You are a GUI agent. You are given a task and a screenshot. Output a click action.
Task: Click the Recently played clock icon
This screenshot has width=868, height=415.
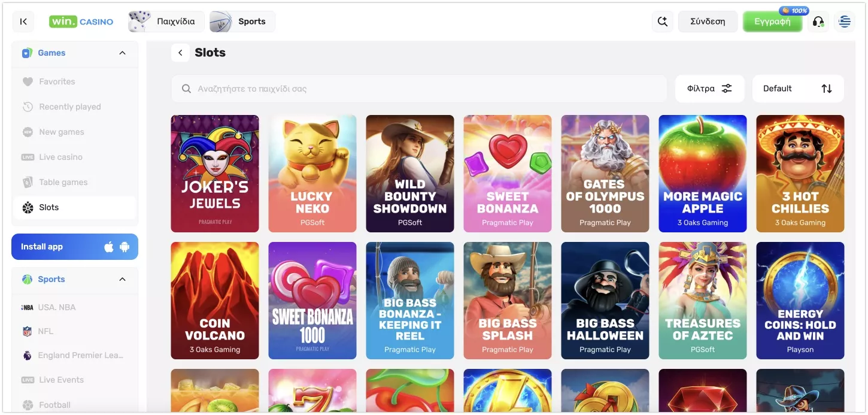pos(28,107)
